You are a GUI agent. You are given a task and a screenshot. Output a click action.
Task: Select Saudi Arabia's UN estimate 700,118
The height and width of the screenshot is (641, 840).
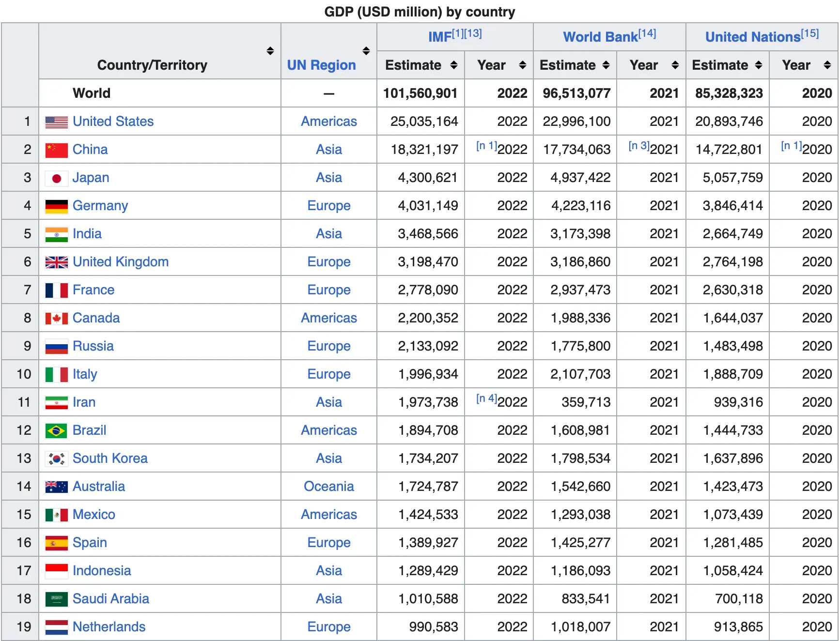pos(739,599)
